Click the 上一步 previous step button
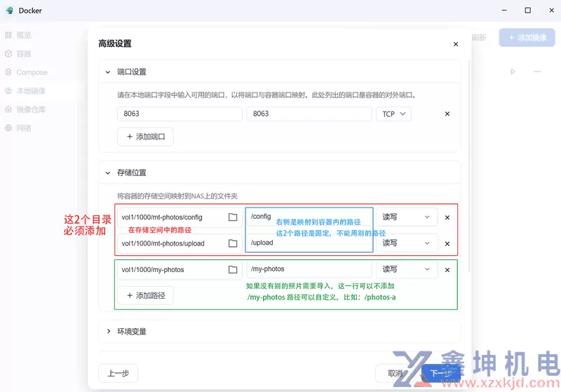Viewport: 561px width, 392px height. click(118, 373)
